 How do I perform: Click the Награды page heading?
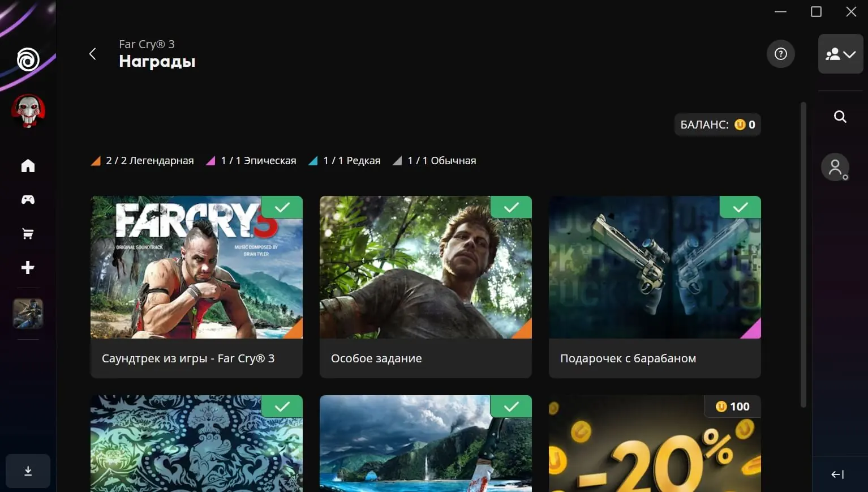tap(157, 61)
